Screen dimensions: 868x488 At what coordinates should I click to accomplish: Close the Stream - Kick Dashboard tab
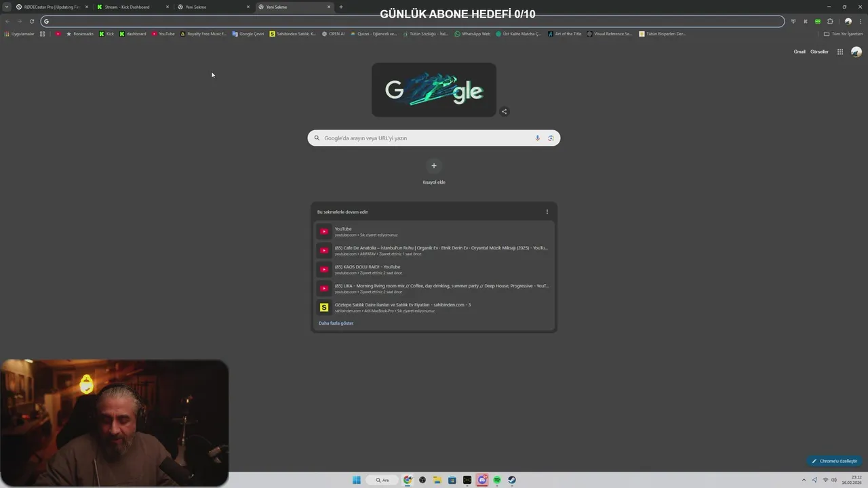(x=167, y=7)
